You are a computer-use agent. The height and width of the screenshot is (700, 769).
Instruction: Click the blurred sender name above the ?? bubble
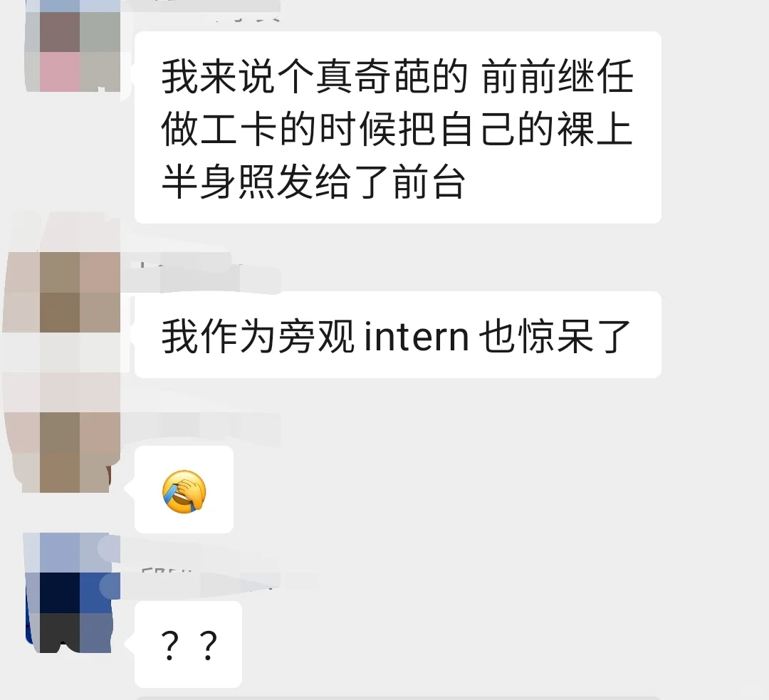click(206, 576)
